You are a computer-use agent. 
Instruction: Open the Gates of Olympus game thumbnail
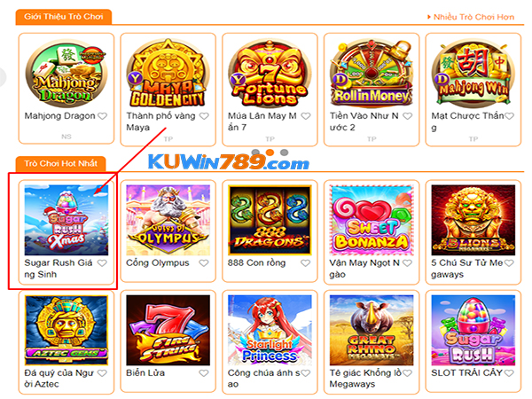tap(168, 220)
